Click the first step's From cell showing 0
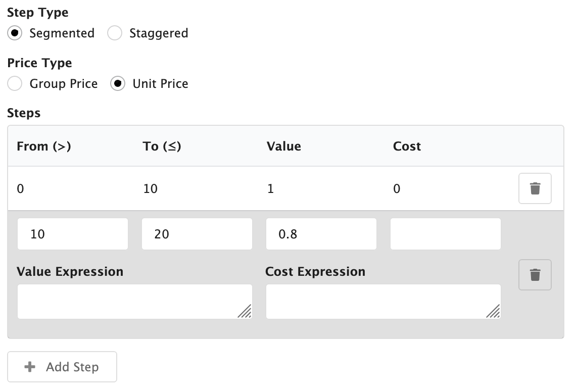This screenshot has width=576, height=392. [x=20, y=189]
